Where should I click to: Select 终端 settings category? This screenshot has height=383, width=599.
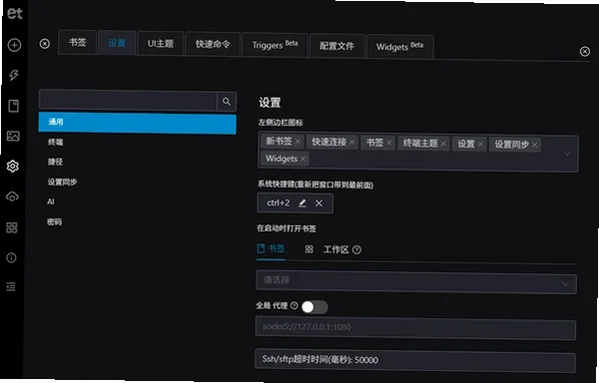coord(137,142)
